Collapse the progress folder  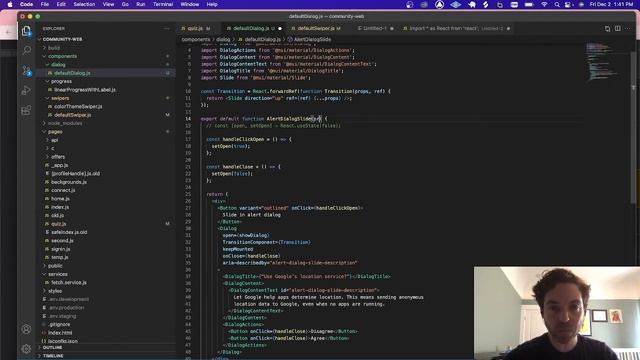[61, 81]
